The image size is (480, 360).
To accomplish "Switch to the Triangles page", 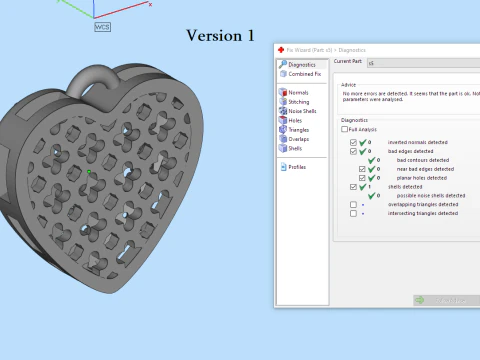I will [299, 130].
